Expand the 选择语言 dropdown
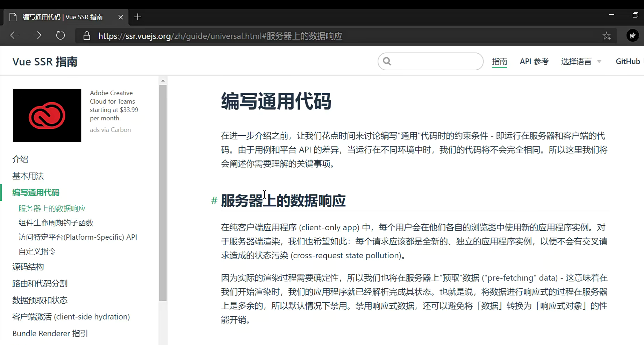Image resolution: width=644 pixels, height=345 pixels. [581, 62]
